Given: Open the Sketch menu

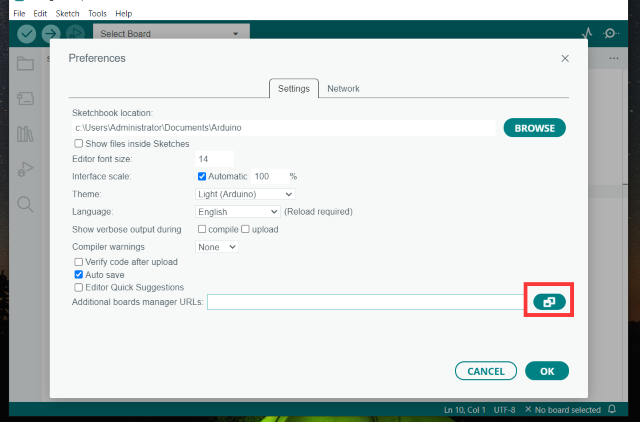Looking at the screenshot, I should (67, 13).
